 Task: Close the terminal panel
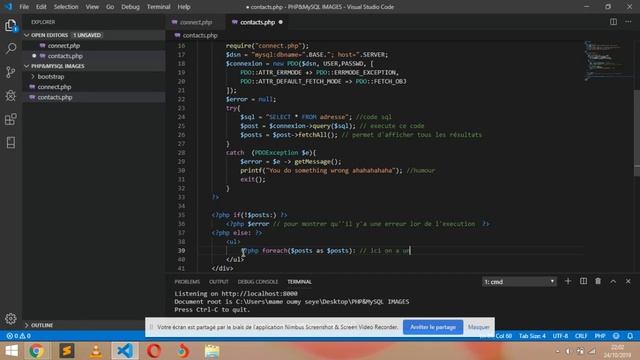click(628, 281)
